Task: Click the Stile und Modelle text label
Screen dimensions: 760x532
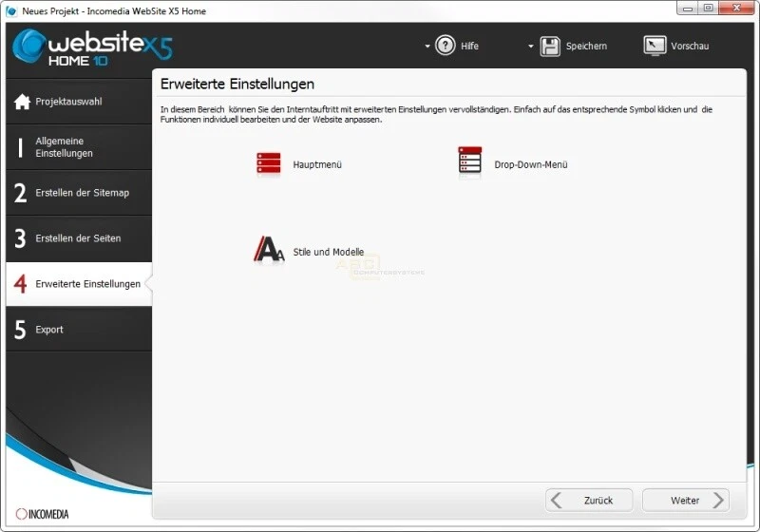Action: (x=328, y=252)
